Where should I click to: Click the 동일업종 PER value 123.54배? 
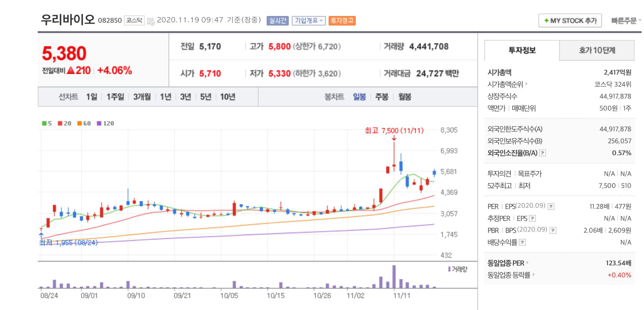(619, 263)
